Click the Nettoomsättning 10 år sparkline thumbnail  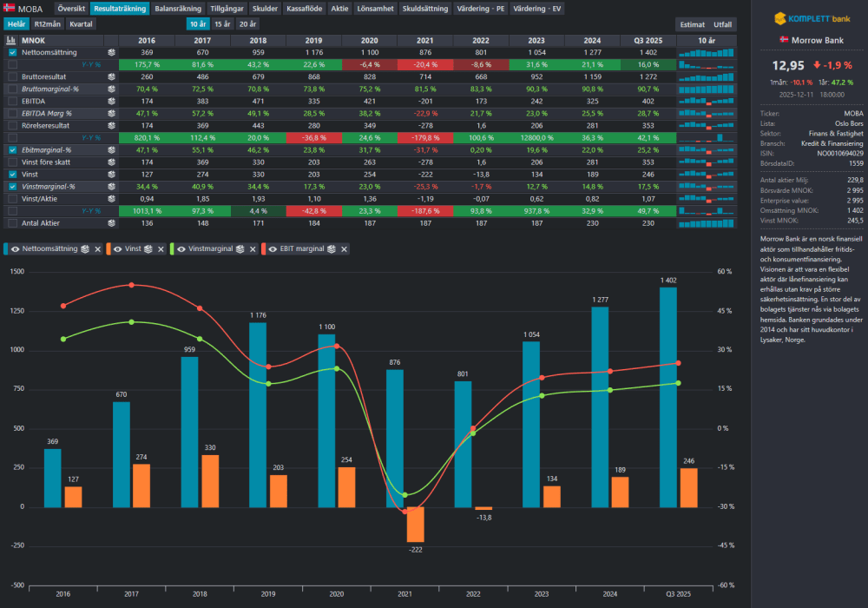[707, 53]
